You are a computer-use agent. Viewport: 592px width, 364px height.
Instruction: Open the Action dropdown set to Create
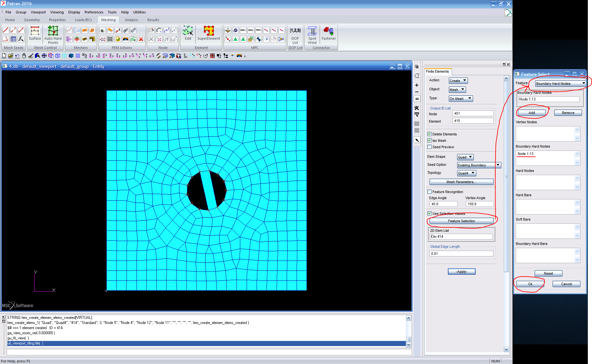458,80
